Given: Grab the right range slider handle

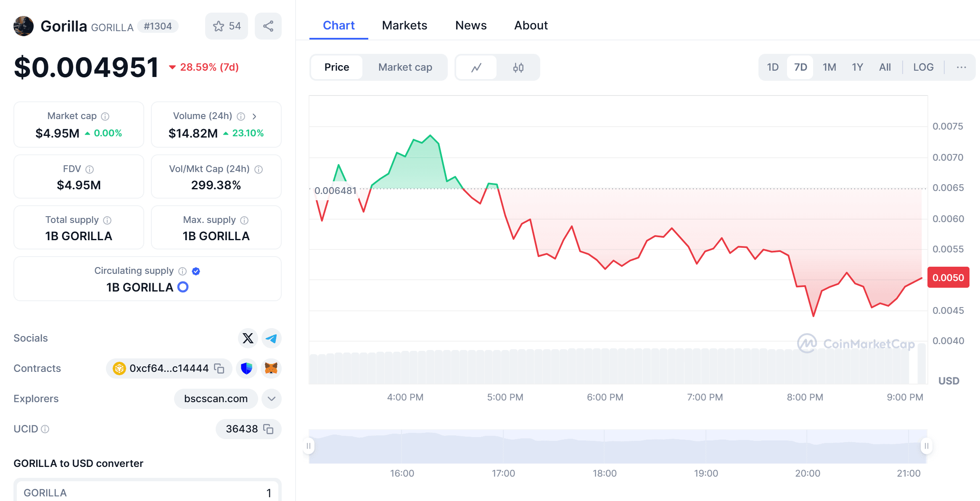Looking at the screenshot, I should click(926, 446).
